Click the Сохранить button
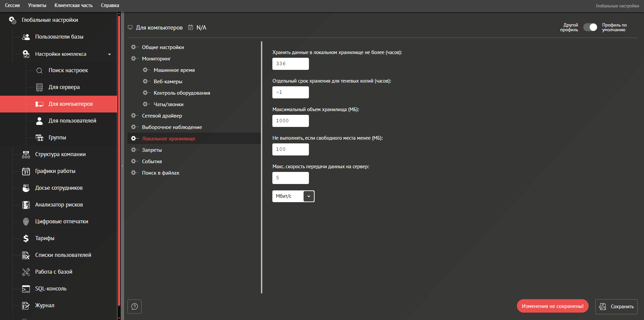Viewport: 644px width, 320px height. pos(616,307)
